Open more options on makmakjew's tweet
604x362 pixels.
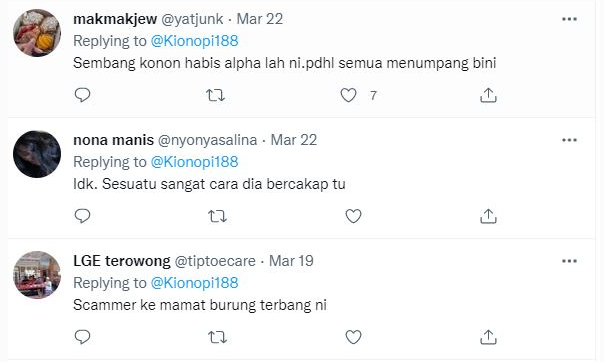pyautogui.click(x=569, y=19)
